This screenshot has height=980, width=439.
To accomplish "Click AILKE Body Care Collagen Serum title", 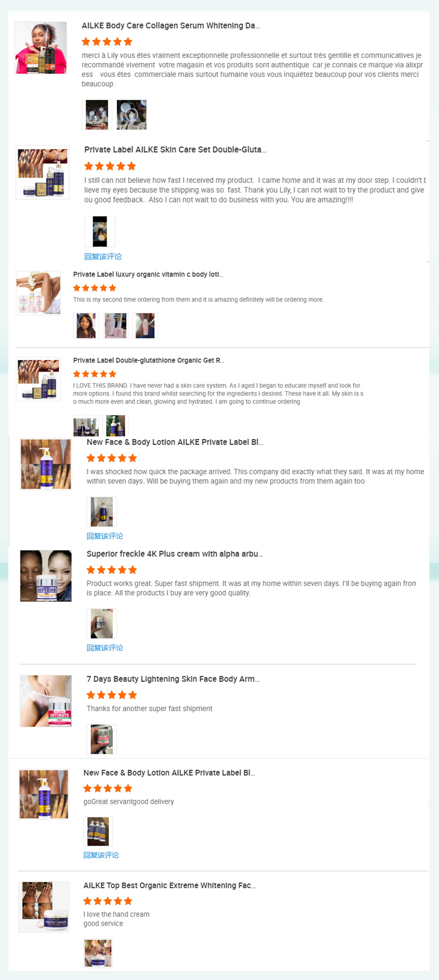I will [171, 26].
